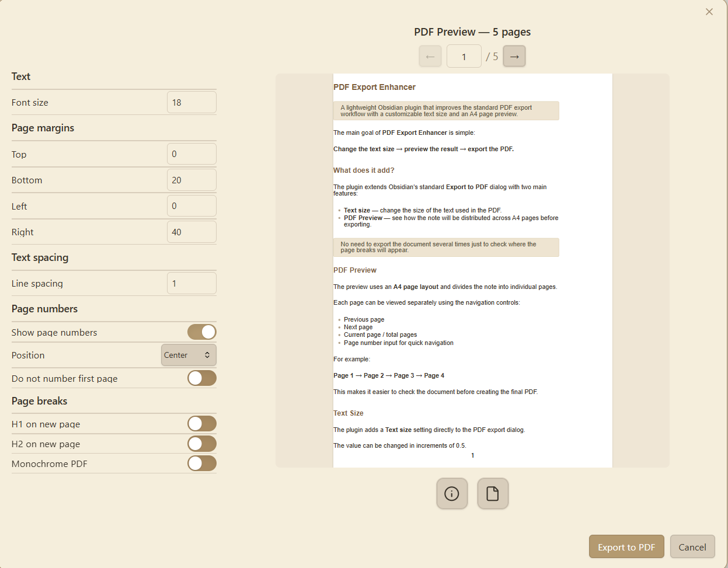Click the 'H2 on new page' label
The height and width of the screenshot is (568, 728).
pos(46,444)
